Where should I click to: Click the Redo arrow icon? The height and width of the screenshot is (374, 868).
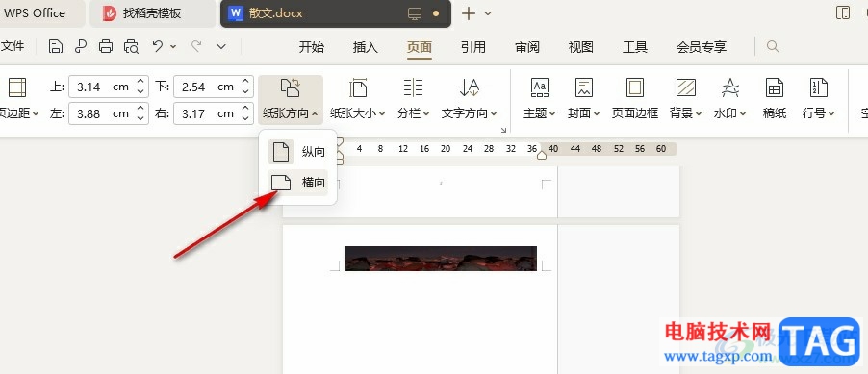coord(196,46)
